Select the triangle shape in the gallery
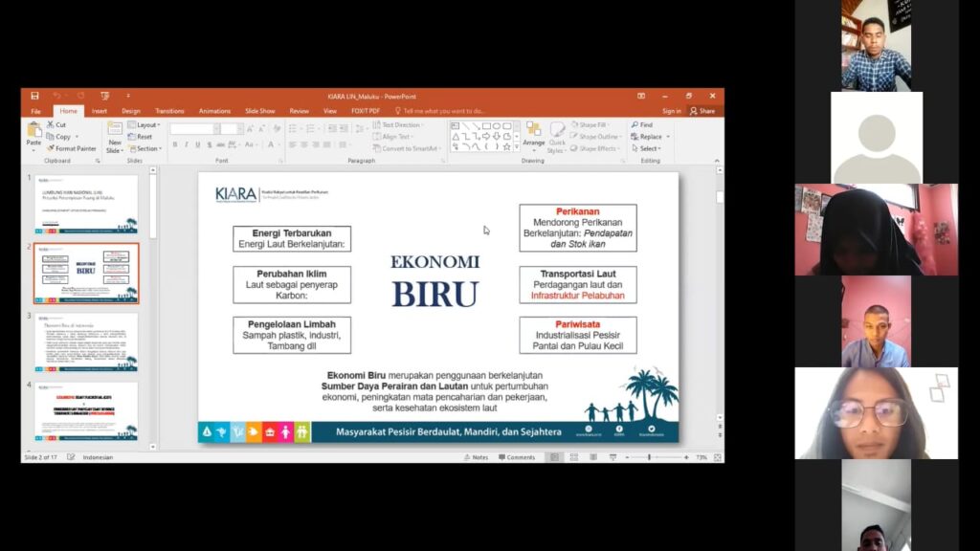Image resolution: width=980 pixels, height=551 pixels. (x=455, y=136)
